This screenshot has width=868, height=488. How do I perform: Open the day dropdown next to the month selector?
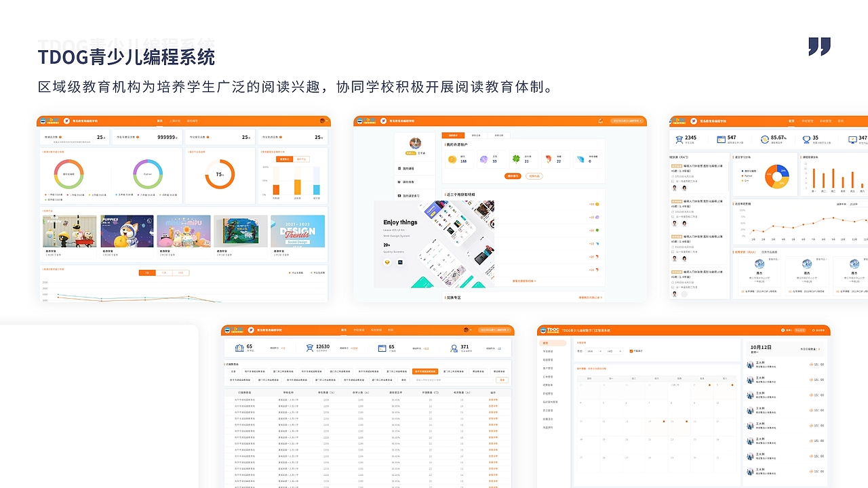[x=614, y=351]
